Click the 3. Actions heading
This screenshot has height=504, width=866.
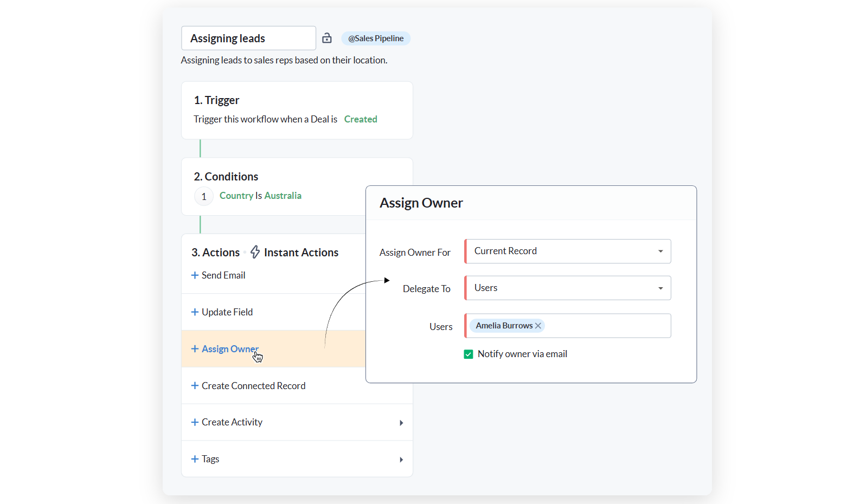coord(215,253)
